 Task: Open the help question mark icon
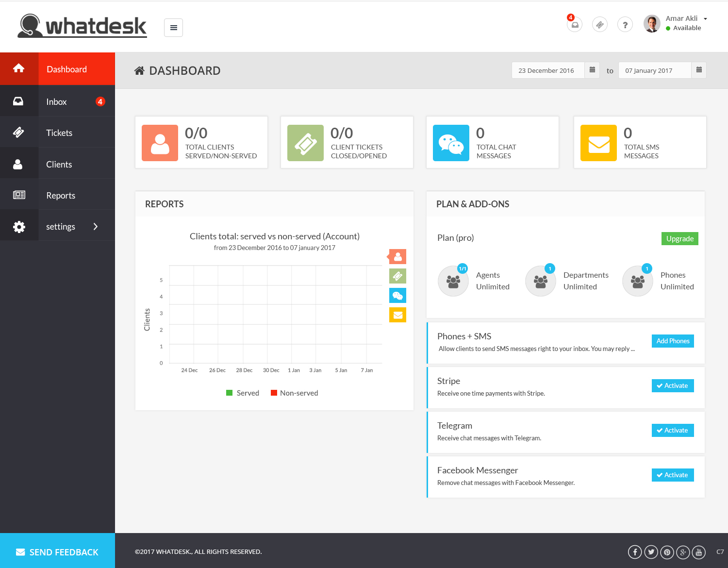point(625,24)
